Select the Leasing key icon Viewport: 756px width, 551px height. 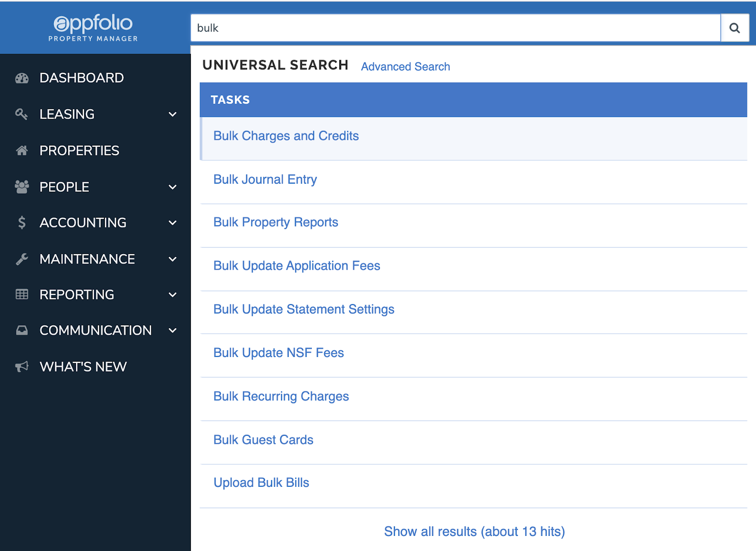click(x=21, y=114)
